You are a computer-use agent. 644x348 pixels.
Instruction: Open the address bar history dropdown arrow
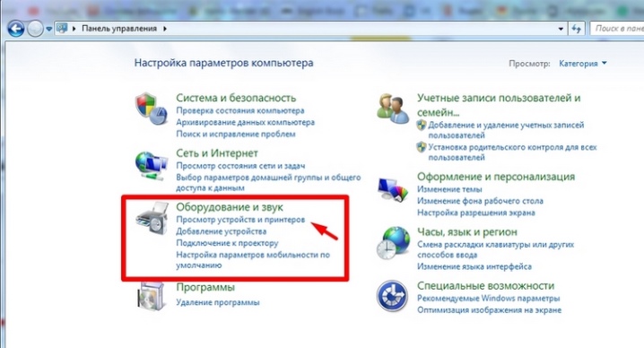coord(561,29)
